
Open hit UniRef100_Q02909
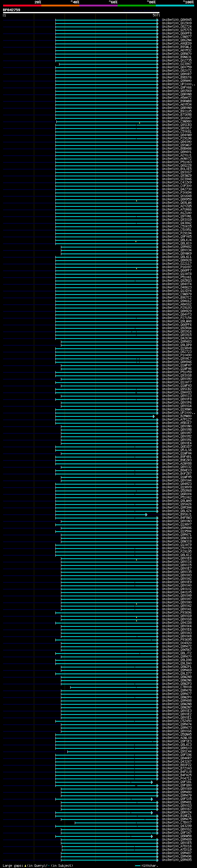tap(177, 23)
